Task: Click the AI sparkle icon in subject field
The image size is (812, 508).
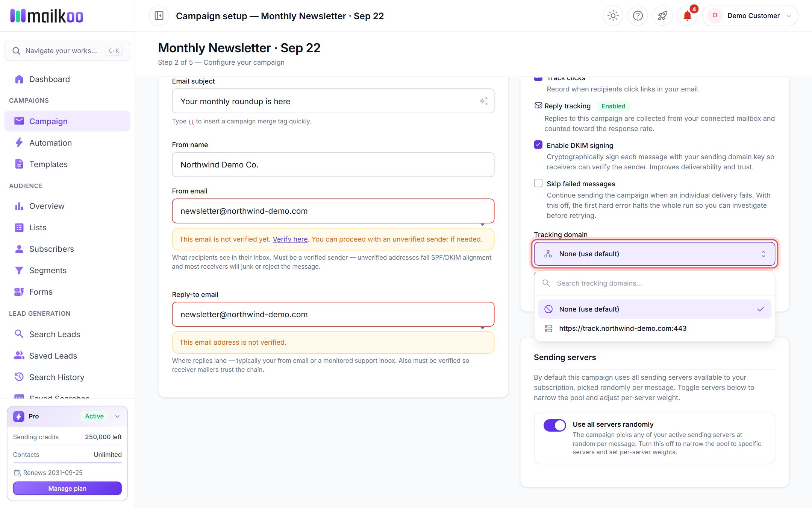Action: point(483,101)
